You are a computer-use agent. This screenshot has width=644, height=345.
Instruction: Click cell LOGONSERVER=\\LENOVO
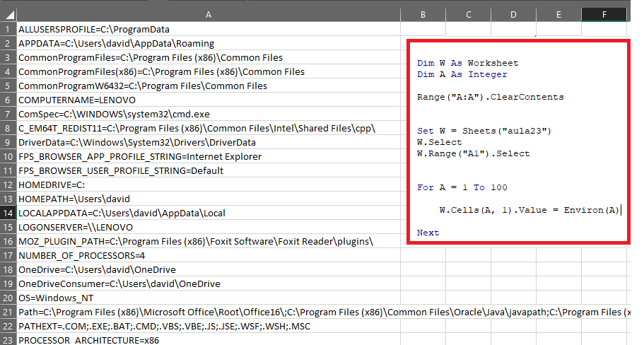pyautogui.click(x=209, y=227)
